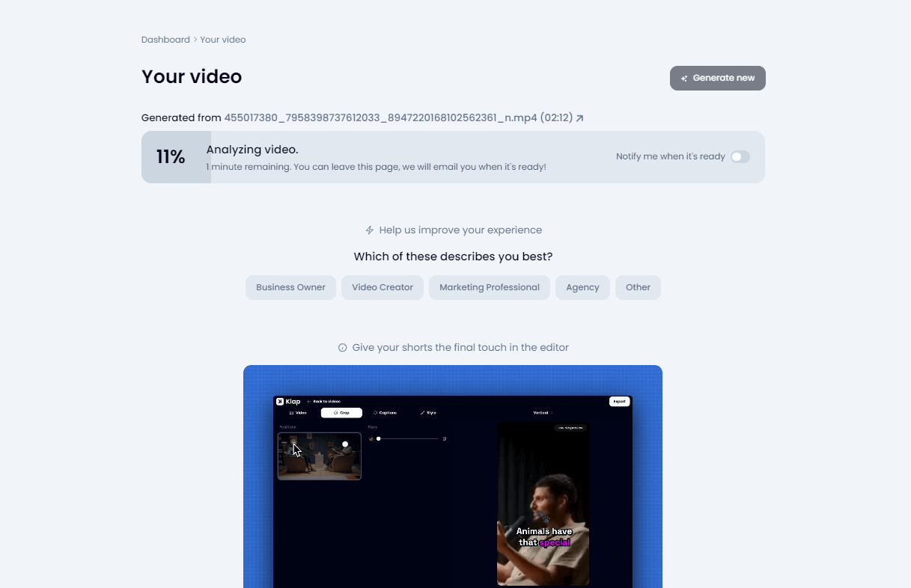This screenshot has height=588, width=911.
Task: Open the Captions tab in editor preview
Action: (385, 413)
